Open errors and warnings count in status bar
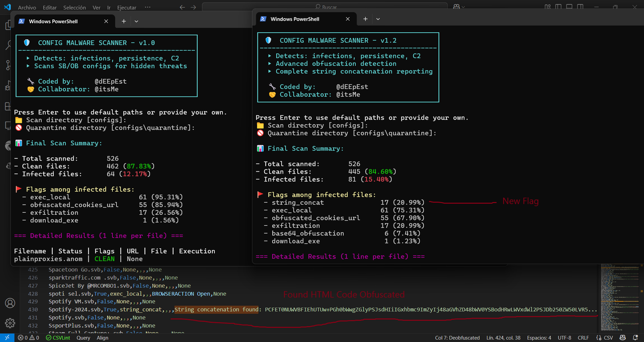This screenshot has width=644, height=342. click(29, 337)
